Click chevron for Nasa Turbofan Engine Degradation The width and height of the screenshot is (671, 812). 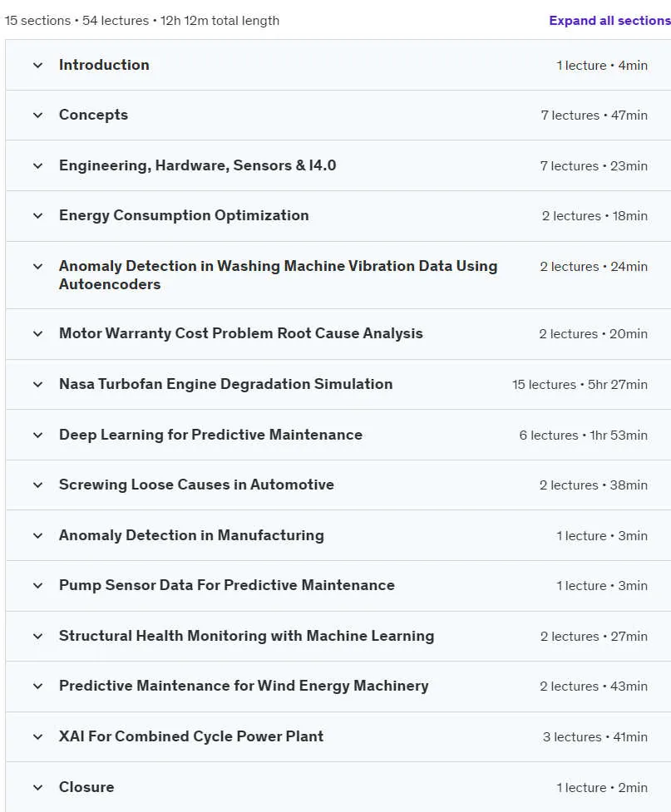point(37,384)
